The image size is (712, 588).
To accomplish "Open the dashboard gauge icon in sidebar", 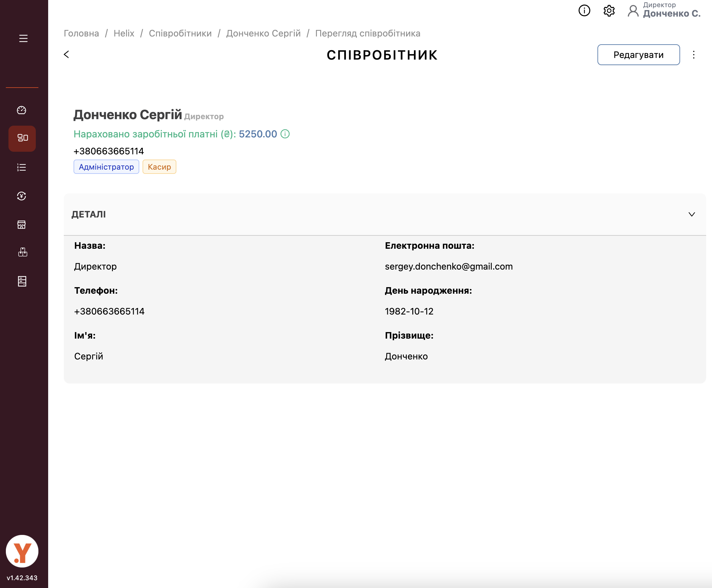I will pos(22,110).
